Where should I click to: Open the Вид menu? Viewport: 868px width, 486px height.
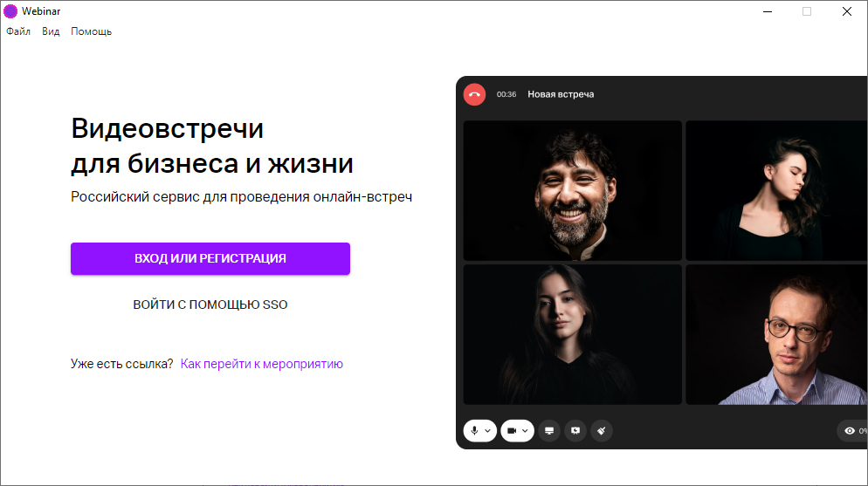tap(51, 31)
